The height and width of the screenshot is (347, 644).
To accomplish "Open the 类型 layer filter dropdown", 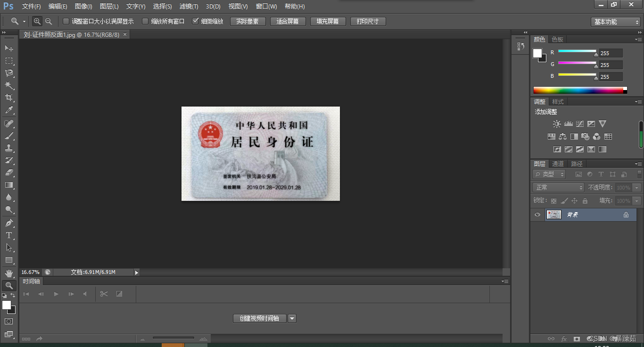I will pos(549,174).
